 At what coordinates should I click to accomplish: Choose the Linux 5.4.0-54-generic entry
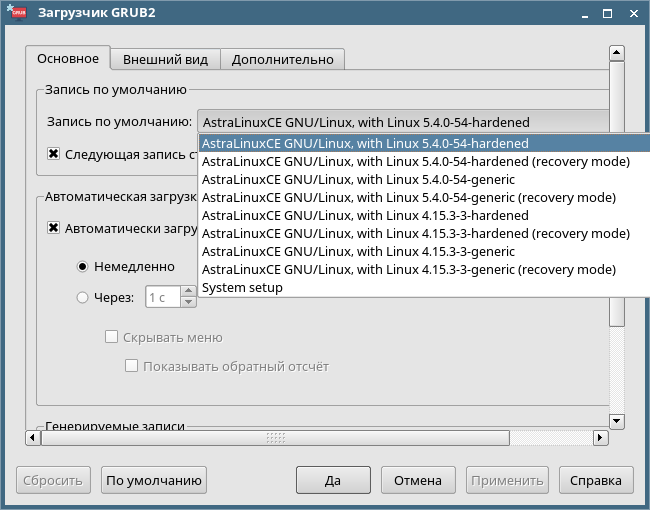(x=424, y=180)
